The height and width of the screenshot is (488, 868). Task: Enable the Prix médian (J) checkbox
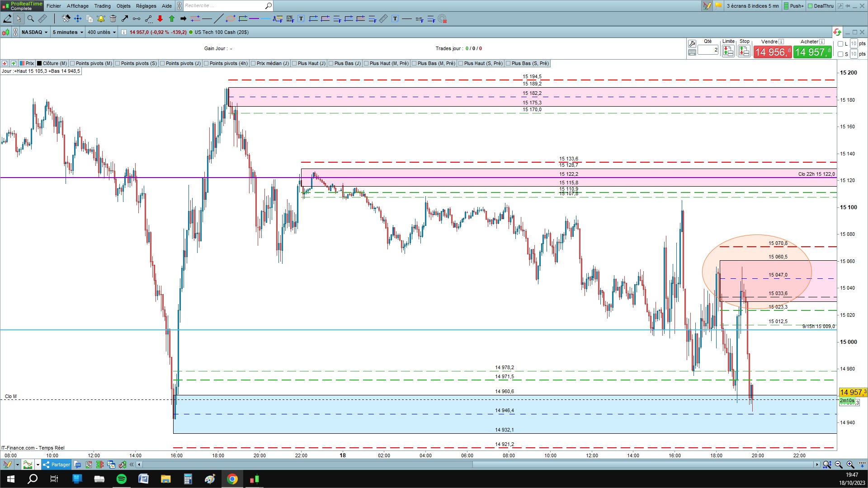coord(253,63)
